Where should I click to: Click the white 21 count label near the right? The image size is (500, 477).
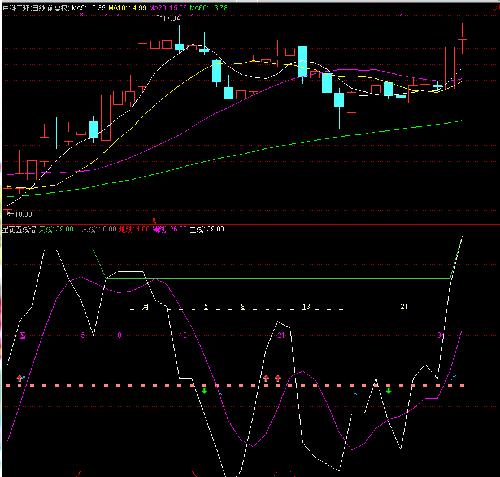(404, 306)
